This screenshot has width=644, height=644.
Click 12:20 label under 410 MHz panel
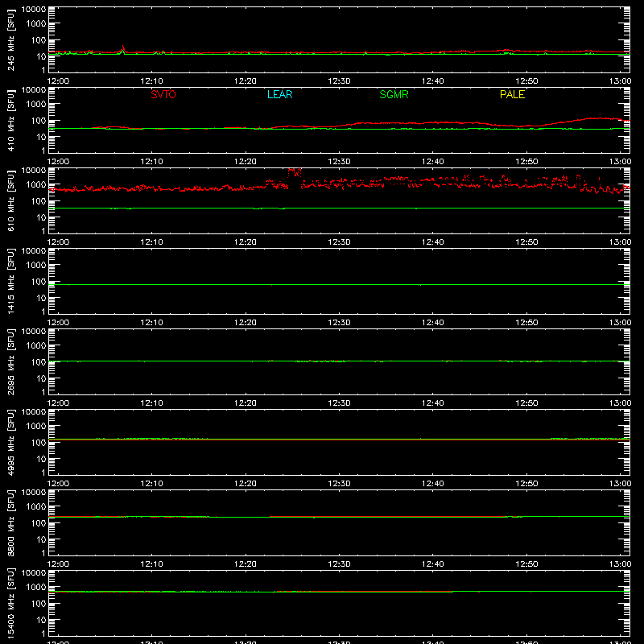coord(246,162)
